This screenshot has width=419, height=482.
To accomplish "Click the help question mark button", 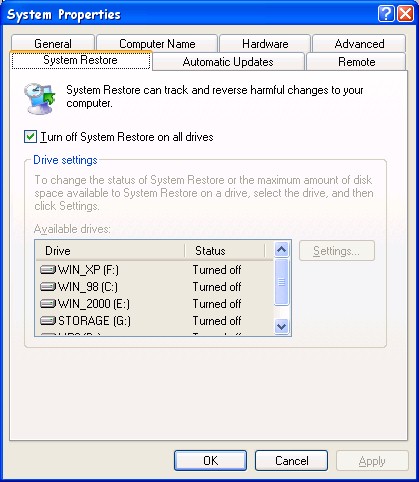I will click(386, 14).
